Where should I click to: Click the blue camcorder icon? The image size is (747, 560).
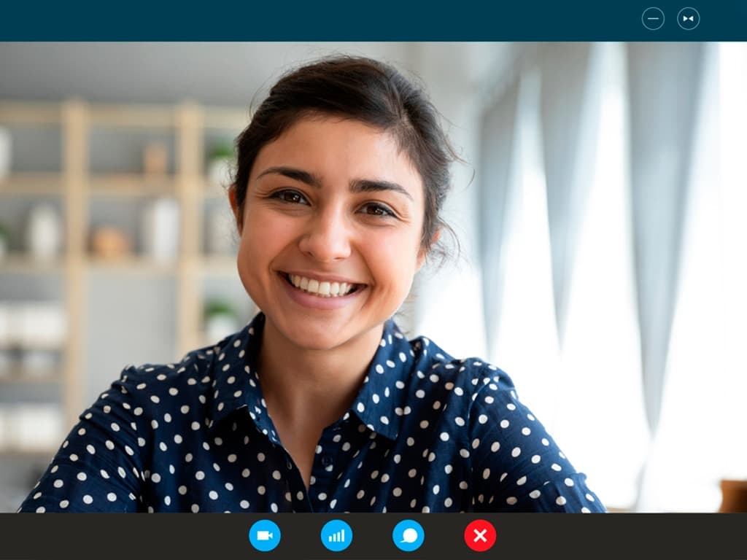(264, 536)
